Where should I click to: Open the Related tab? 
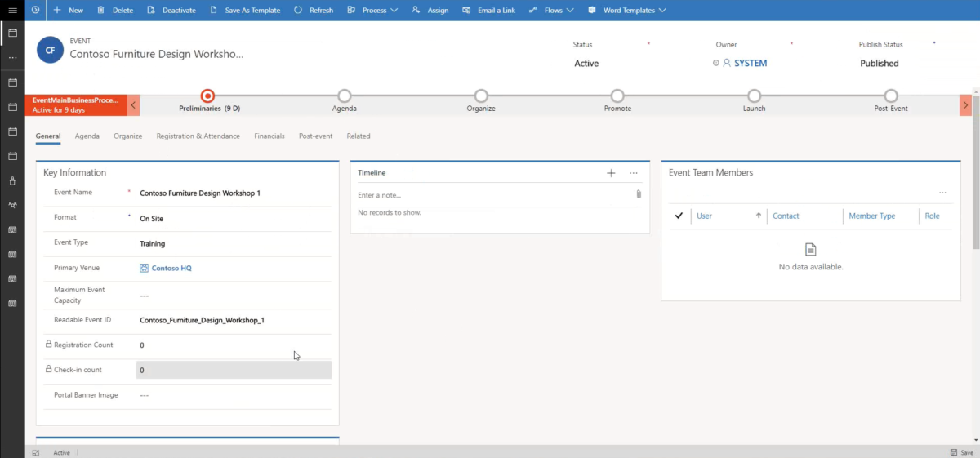click(x=359, y=136)
